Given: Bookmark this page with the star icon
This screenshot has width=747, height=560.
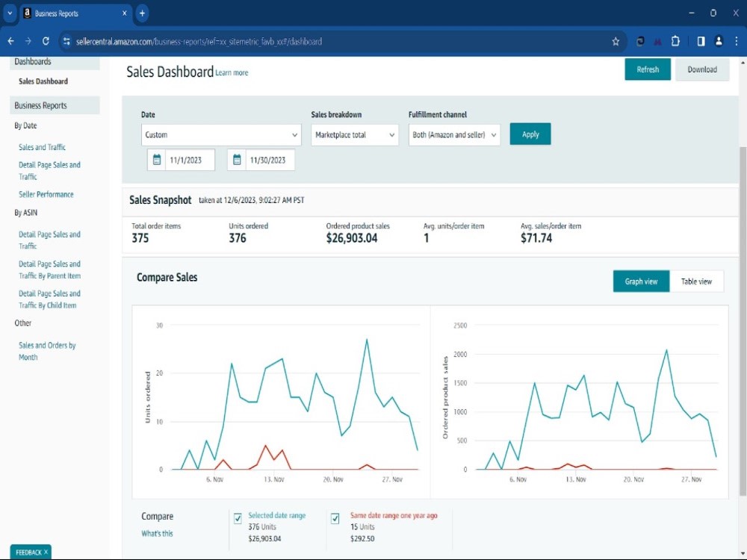Looking at the screenshot, I should (616, 41).
